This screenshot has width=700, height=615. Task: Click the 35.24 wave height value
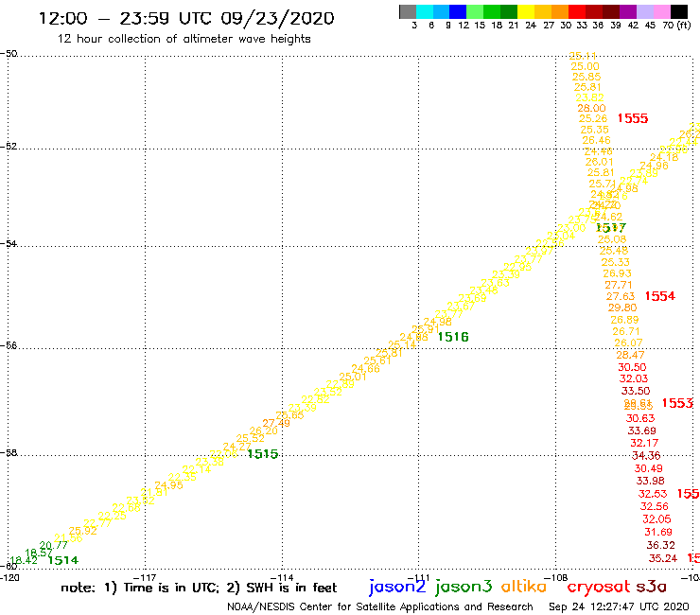[663, 558]
